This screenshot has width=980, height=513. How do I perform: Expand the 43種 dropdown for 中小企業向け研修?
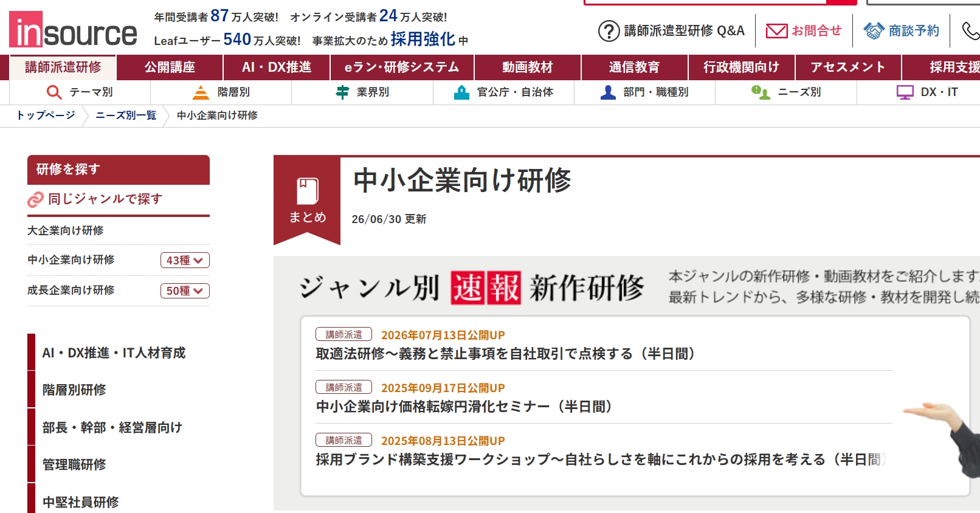point(185,260)
